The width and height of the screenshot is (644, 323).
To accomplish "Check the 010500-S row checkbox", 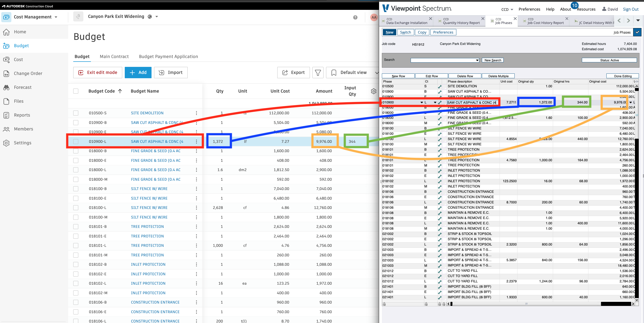I will point(76,113).
